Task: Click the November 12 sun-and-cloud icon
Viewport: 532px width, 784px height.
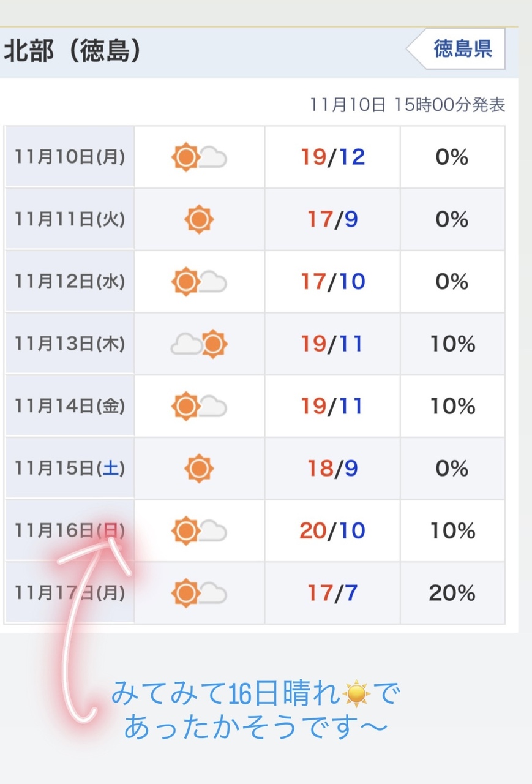Action: pos(199,282)
